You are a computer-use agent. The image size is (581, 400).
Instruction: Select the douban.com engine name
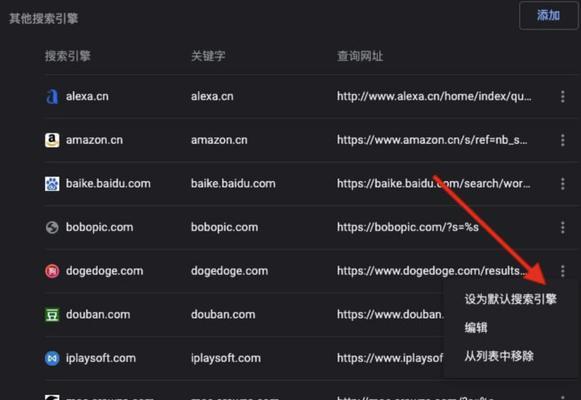point(98,315)
